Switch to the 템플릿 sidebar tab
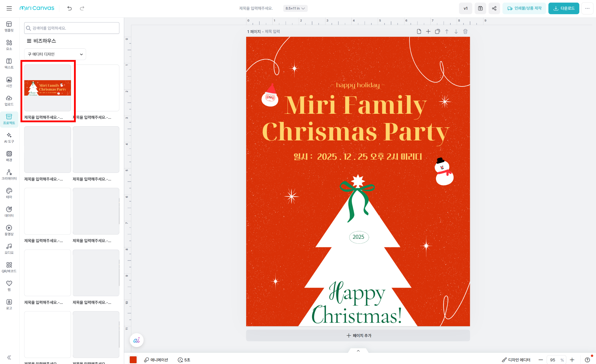The height and width of the screenshot is (364, 596). point(9,26)
